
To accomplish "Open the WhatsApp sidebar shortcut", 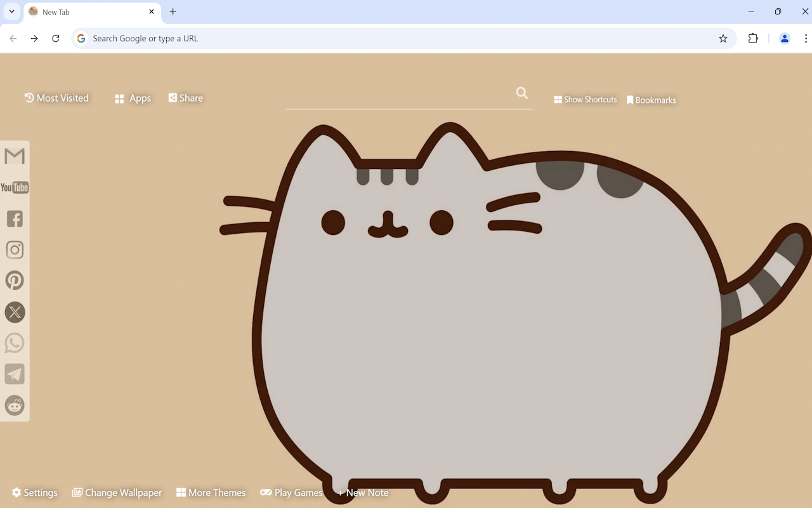I will tap(15, 343).
